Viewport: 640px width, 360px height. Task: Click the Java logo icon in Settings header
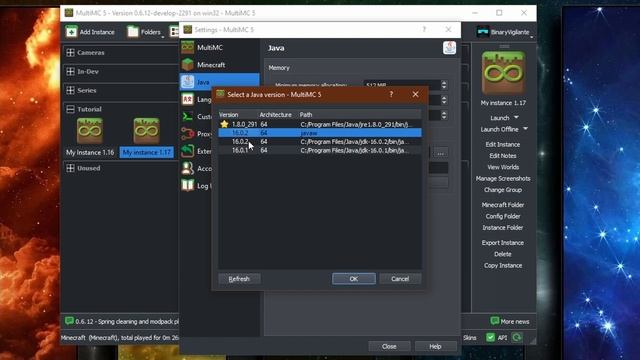coord(449,48)
